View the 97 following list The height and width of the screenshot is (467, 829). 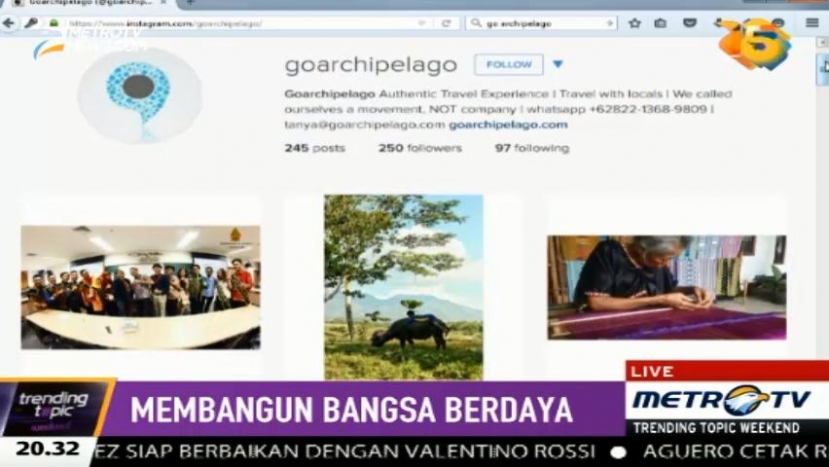531,148
